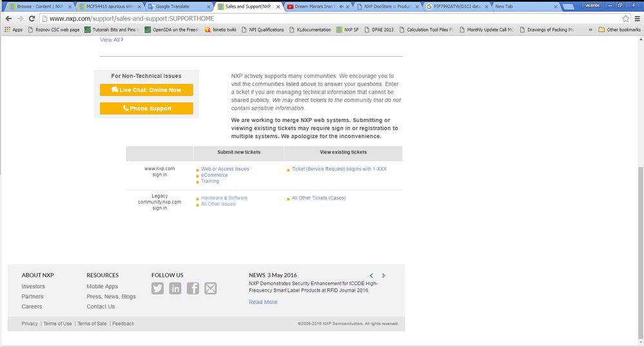Open Monthly Update Call bookmark
This screenshot has height=347, width=644.
click(x=486, y=30)
